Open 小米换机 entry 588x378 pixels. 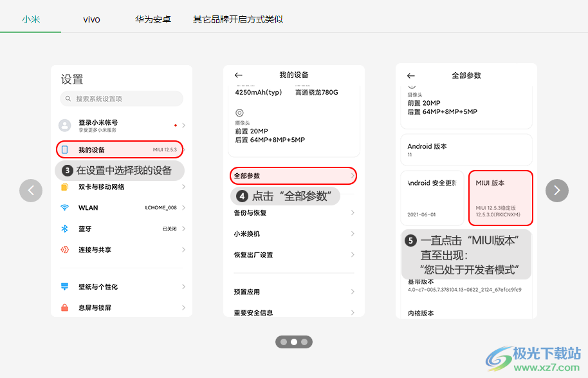[294, 234]
